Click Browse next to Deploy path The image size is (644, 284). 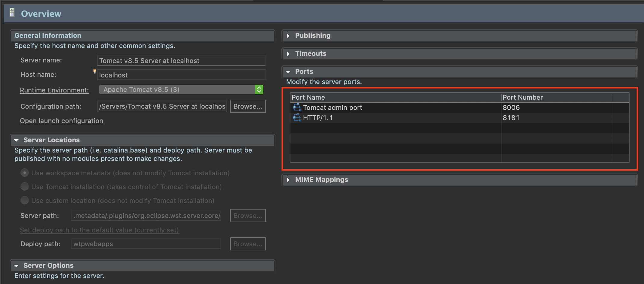pos(248,244)
